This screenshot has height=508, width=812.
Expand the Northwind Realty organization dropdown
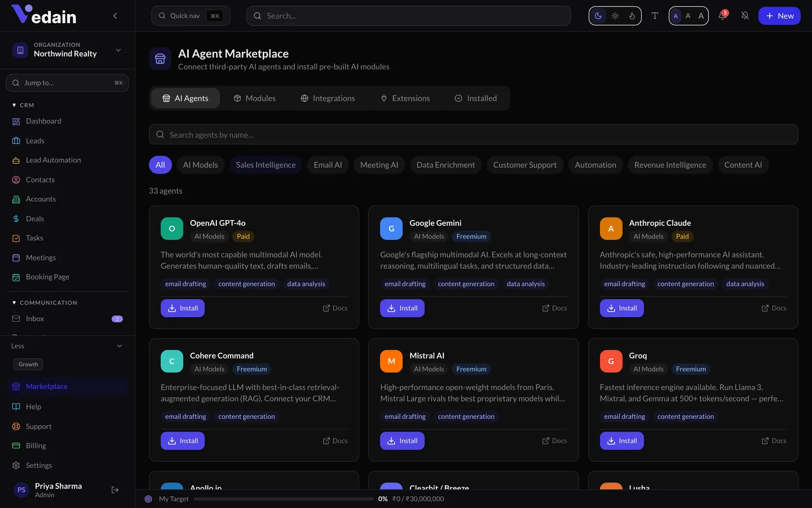68,50
